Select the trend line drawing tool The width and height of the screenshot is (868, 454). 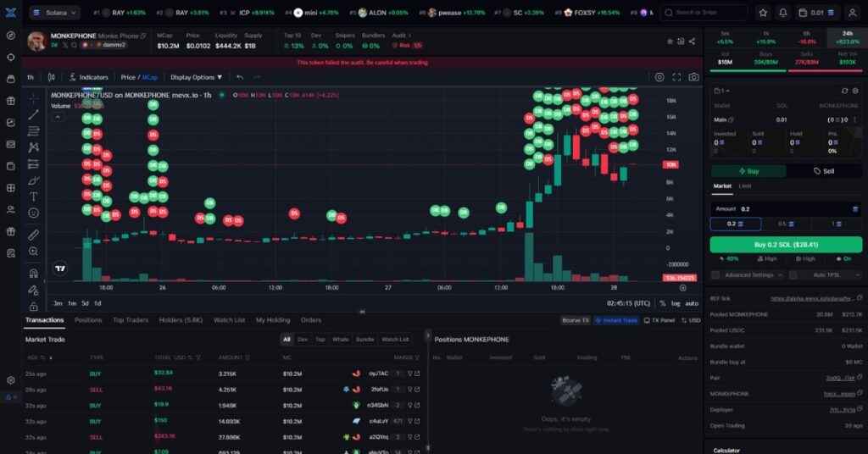(34, 114)
